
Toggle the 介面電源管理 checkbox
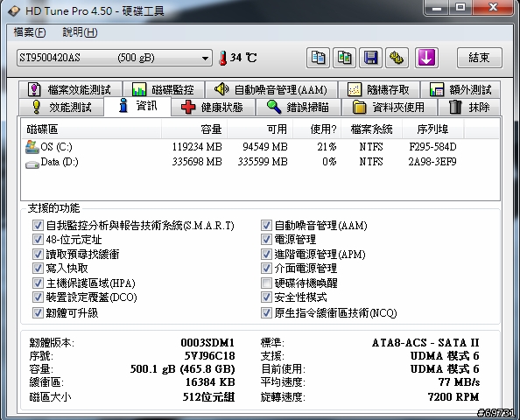[266, 268]
